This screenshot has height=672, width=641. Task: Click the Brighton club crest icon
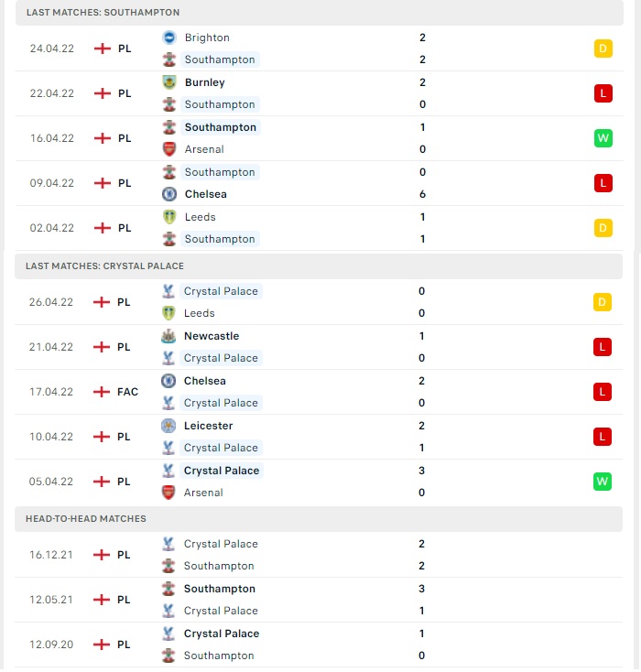[x=169, y=38]
